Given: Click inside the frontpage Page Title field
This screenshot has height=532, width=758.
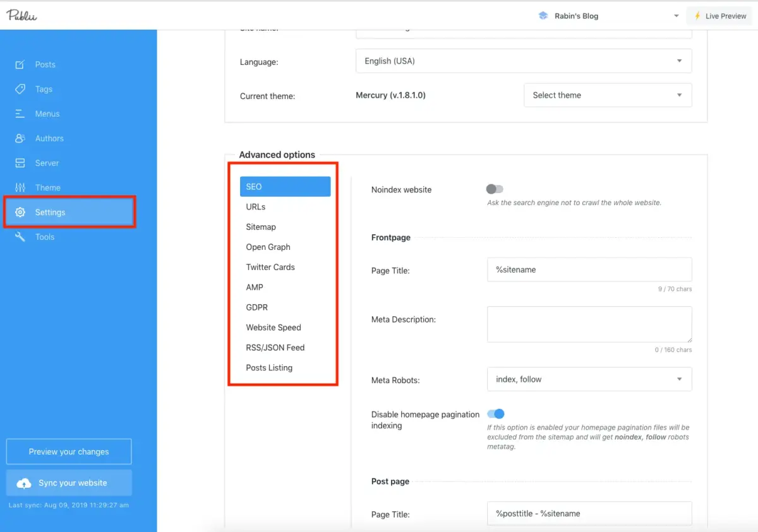Looking at the screenshot, I should pos(589,269).
